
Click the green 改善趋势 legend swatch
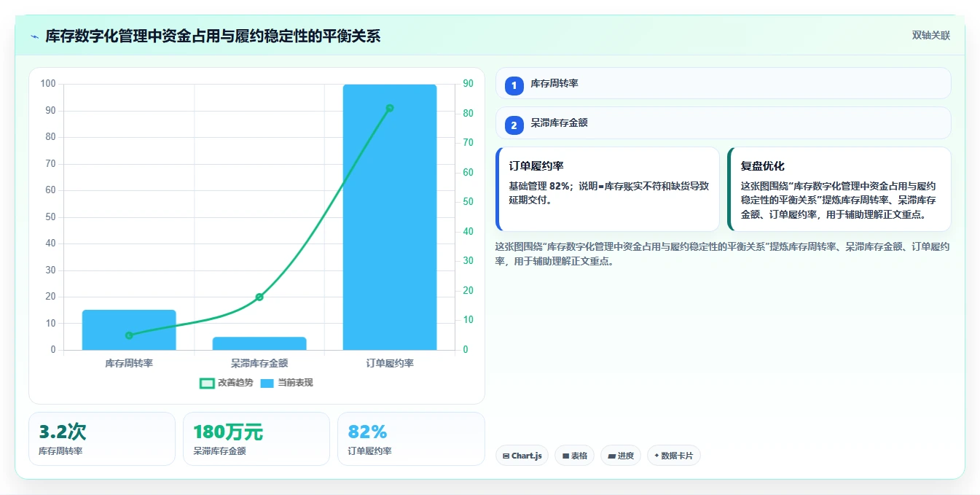(x=207, y=383)
